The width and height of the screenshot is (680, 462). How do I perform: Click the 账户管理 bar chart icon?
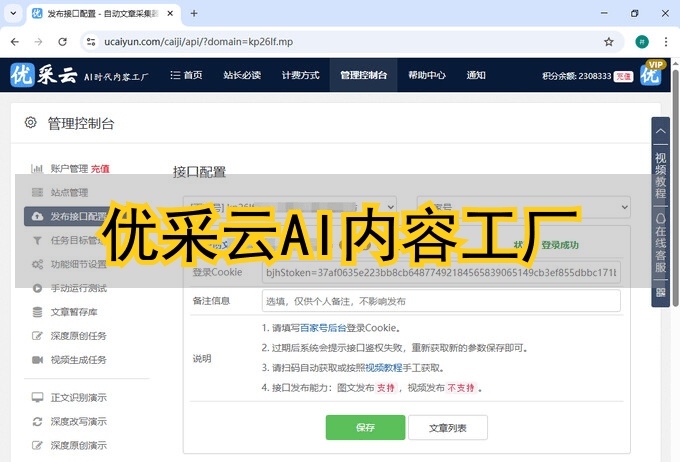37,169
